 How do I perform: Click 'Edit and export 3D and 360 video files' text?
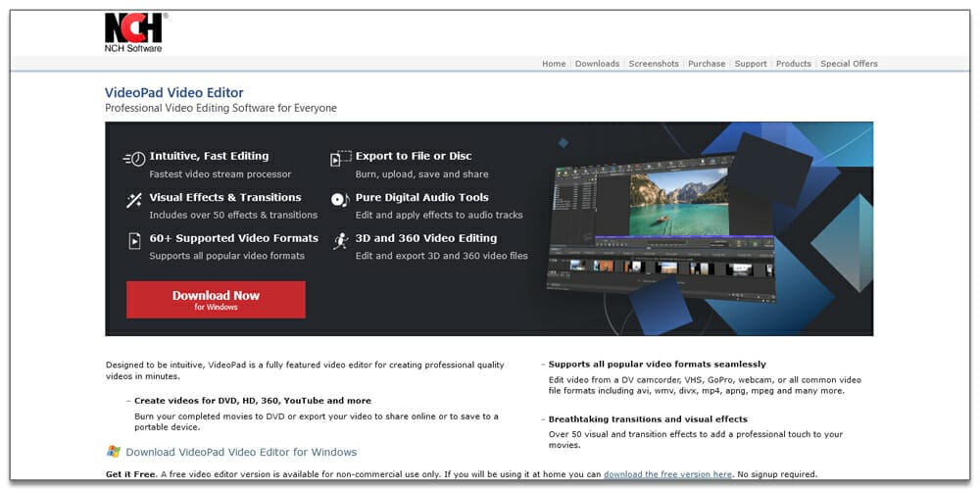point(441,256)
